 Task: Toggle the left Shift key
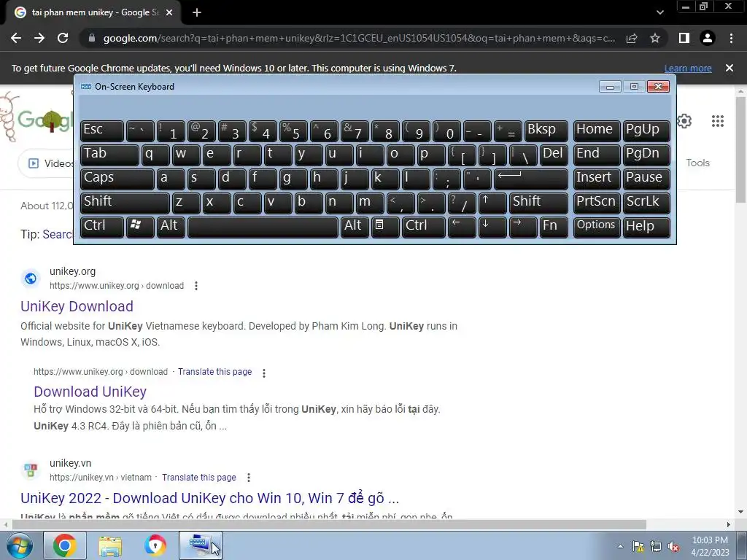pyautogui.click(x=125, y=203)
